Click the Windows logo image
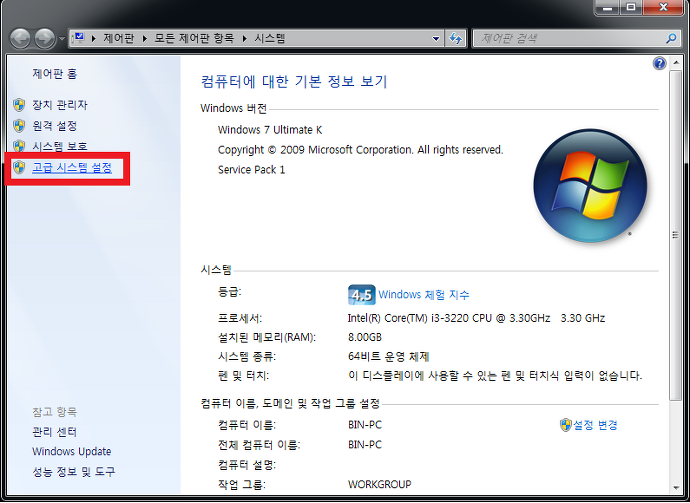Screen dimensions: 690x503 [x=590, y=185]
